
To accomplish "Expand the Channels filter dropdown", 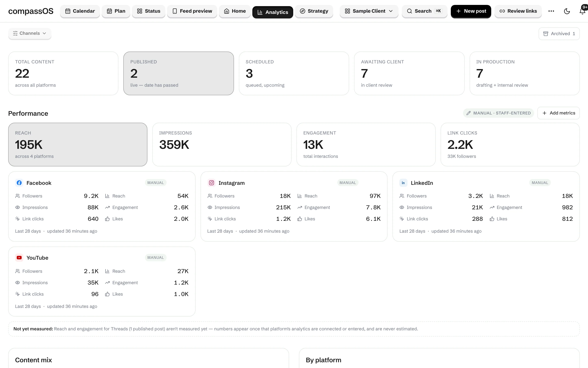I will coord(30,33).
